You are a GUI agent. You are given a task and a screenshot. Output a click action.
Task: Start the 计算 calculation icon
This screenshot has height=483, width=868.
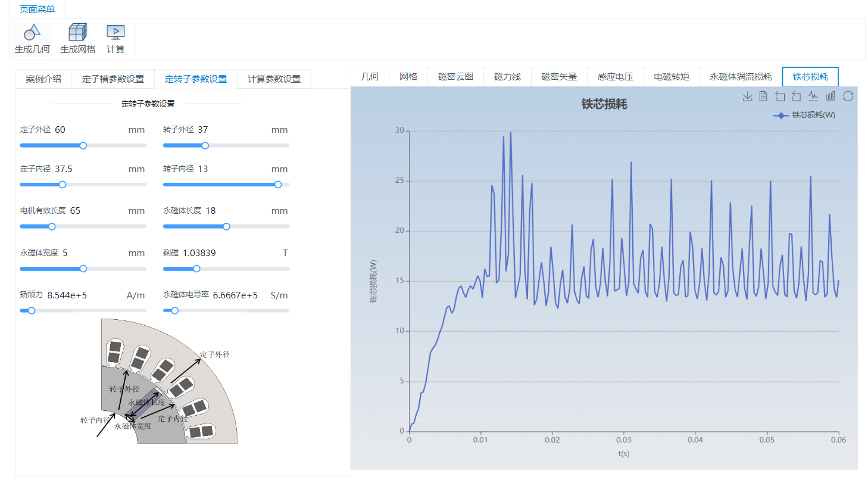click(115, 33)
